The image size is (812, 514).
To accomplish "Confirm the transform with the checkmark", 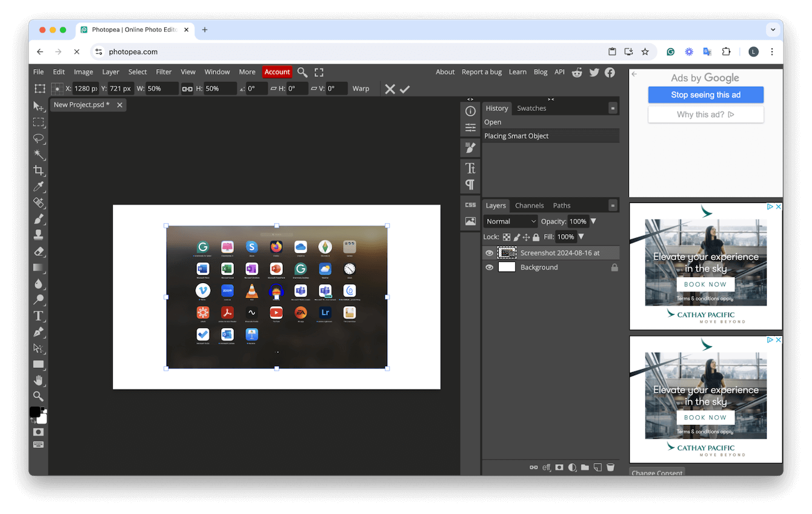I will click(405, 89).
